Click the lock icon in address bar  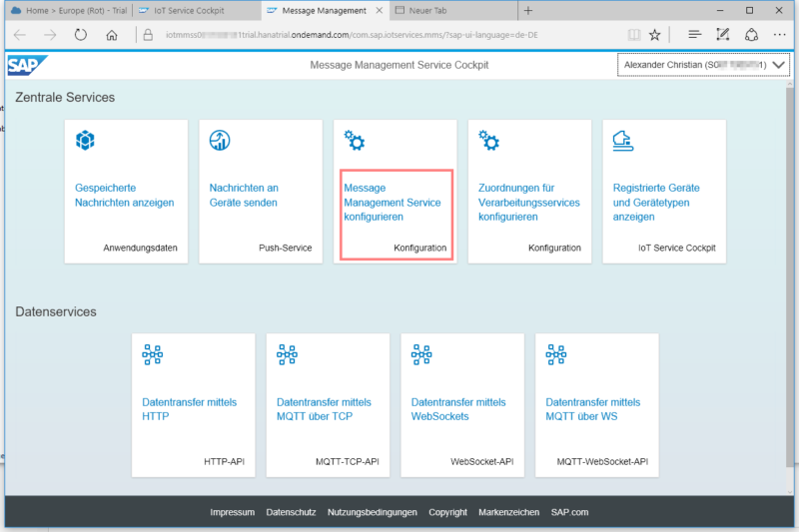pyautogui.click(x=148, y=35)
